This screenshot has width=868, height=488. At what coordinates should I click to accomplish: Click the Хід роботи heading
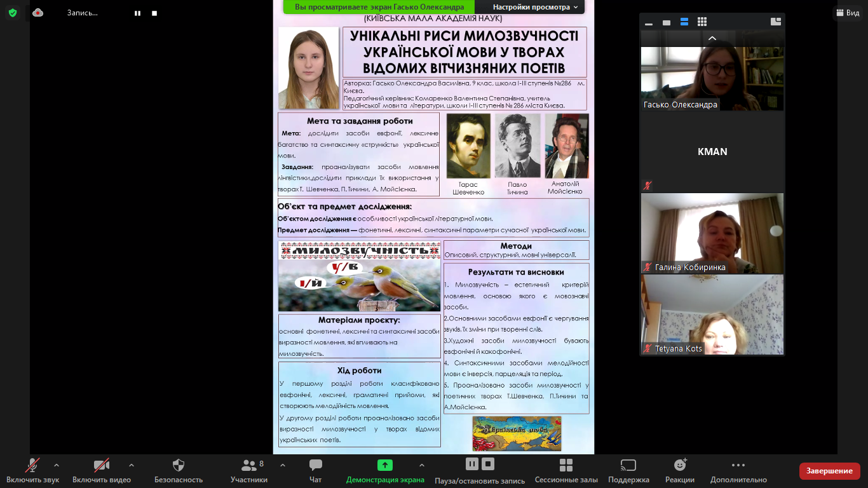(360, 370)
